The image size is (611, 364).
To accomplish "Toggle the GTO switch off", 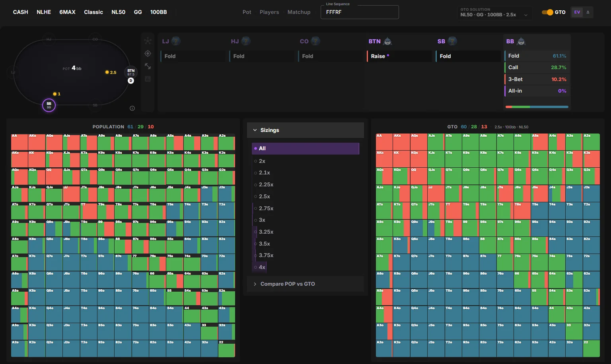I will click(x=548, y=12).
